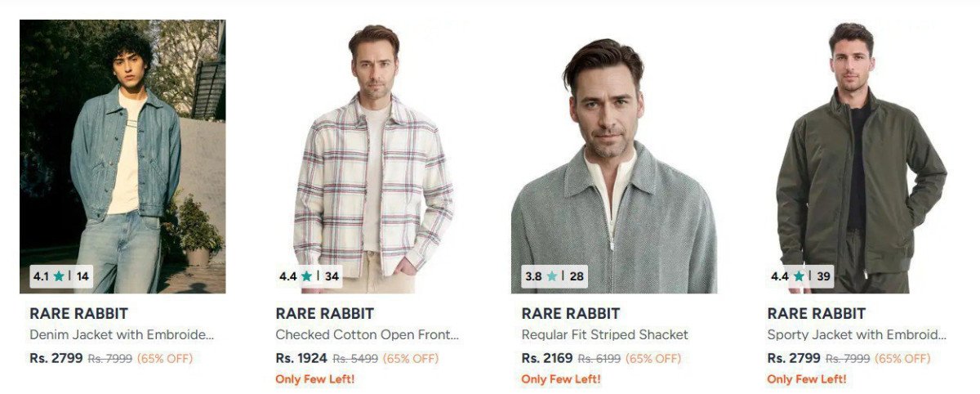Open the checked cotton shirt product image
Image resolution: width=980 pixels, height=394 pixels.
pyautogui.click(x=368, y=156)
